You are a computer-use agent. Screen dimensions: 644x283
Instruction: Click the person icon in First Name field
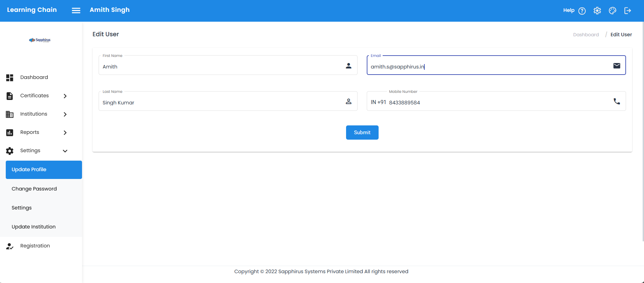coord(348,66)
